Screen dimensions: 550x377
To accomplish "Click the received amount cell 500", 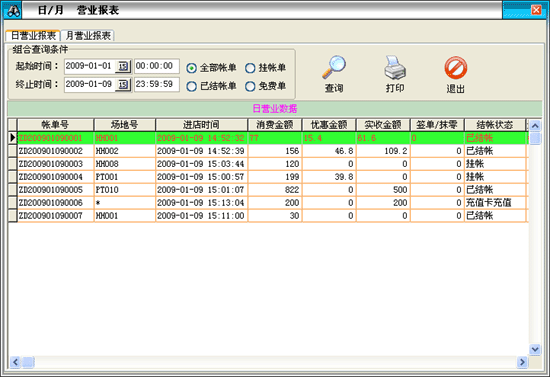I will (x=383, y=190).
